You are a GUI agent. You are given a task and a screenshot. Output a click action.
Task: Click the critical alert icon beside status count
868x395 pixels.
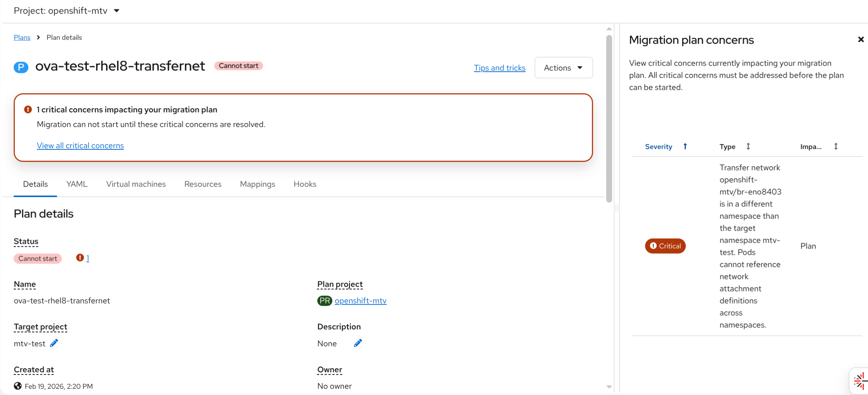pos(80,258)
